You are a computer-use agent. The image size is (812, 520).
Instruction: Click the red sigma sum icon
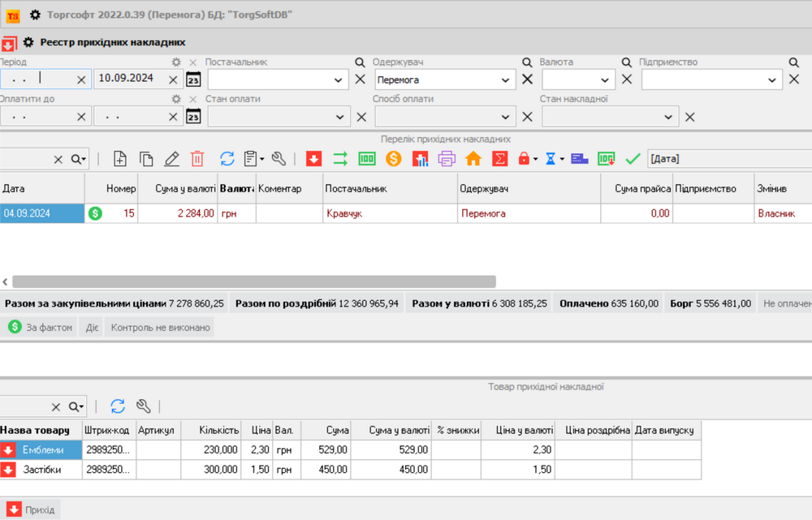coord(499,159)
